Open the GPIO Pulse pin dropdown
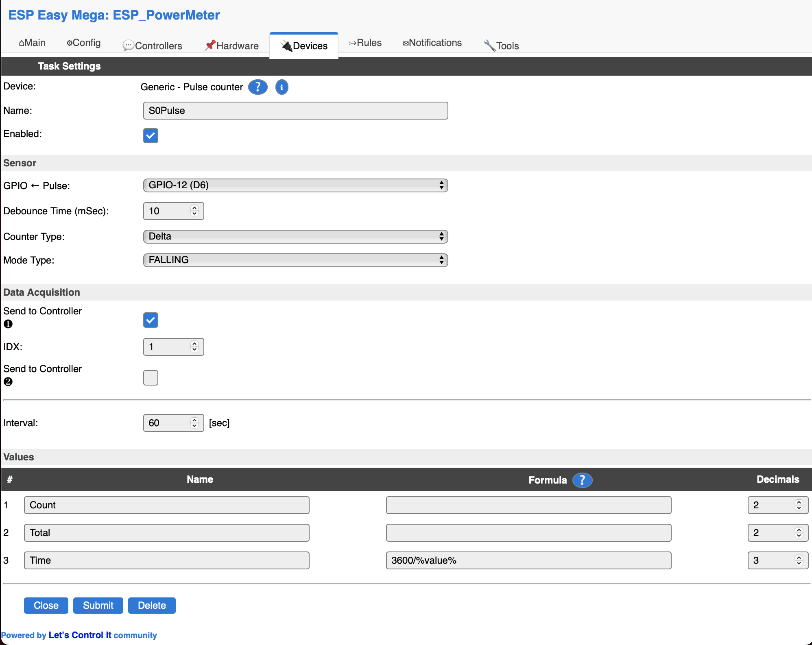 (295, 185)
